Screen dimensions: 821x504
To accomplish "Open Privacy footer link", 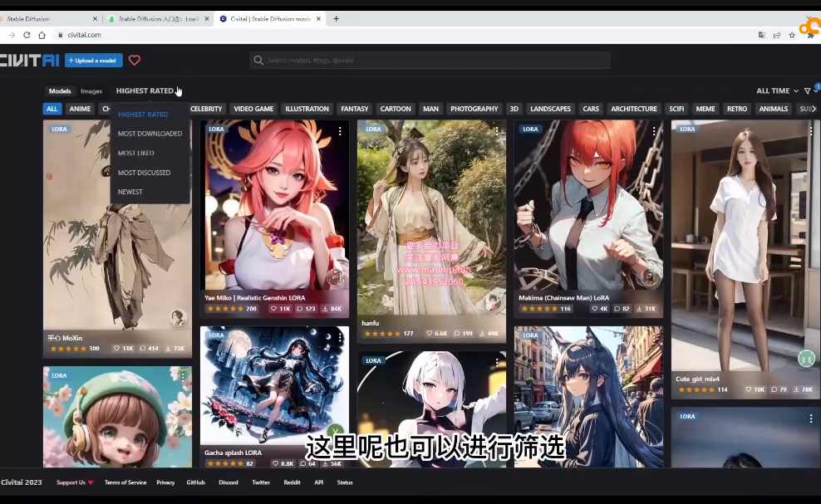I will 165,482.
